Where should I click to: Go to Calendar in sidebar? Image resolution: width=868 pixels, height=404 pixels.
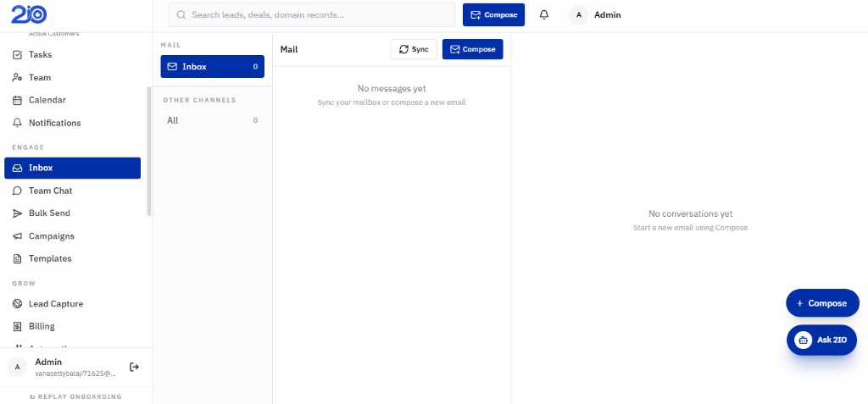[x=73, y=100]
